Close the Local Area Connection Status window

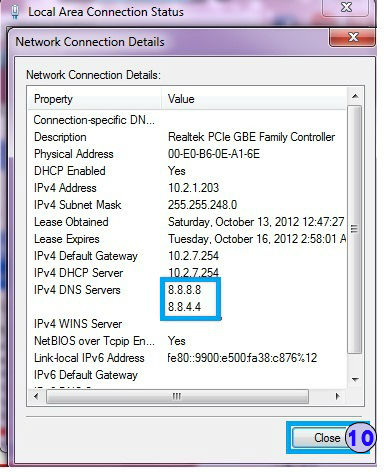click(346, 7)
